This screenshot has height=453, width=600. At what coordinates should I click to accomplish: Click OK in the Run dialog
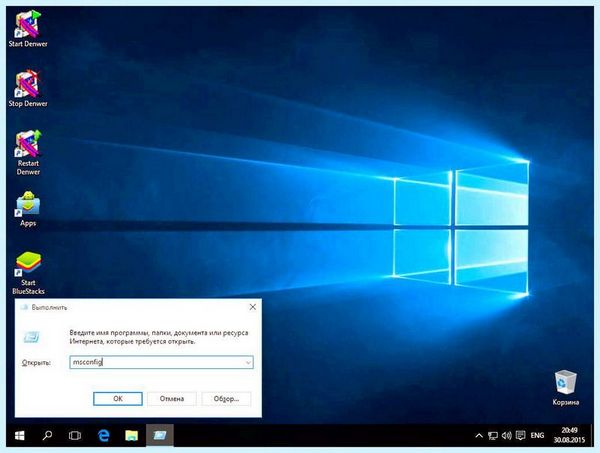[118, 399]
